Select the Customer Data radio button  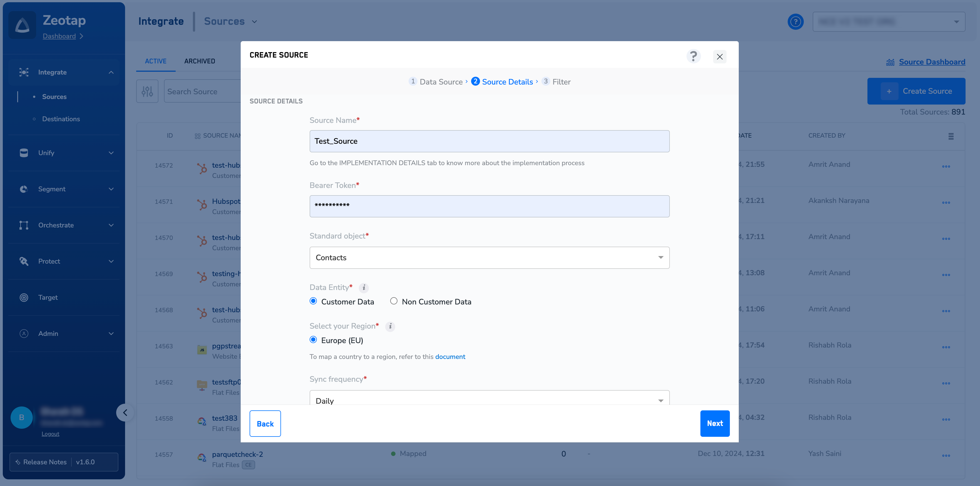pyautogui.click(x=313, y=301)
